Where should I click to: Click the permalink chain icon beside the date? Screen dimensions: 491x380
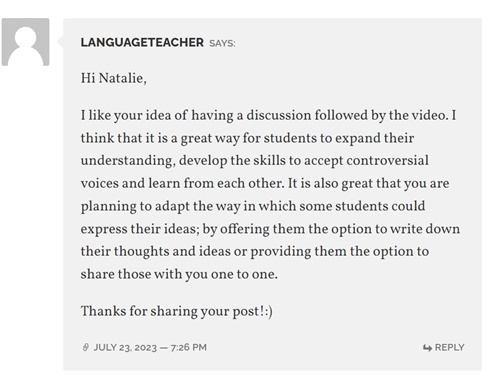(86, 347)
